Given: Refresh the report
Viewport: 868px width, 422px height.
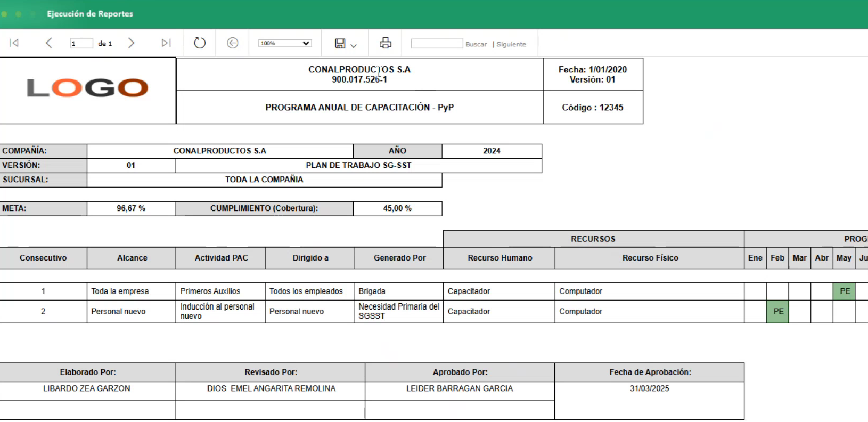Looking at the screenshot, I should pyautogui.click(x=200, y=43).
